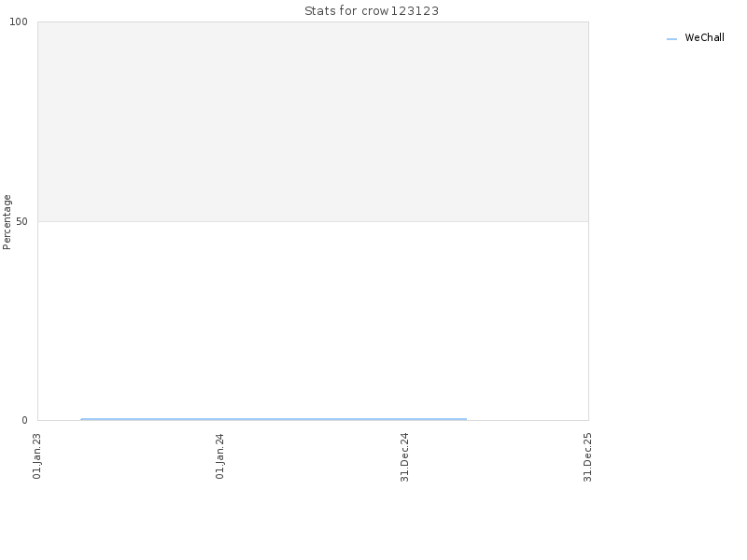The width and height of the screenshot is (747, 560).
Task: Click the WeChall blue legend line marker
Action: click(671, 39)
